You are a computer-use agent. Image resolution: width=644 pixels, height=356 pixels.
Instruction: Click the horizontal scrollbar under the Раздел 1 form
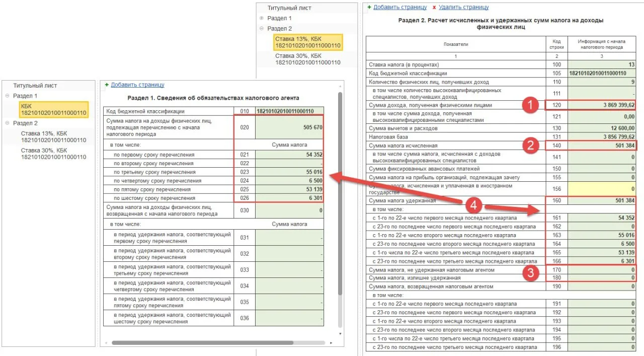(x=203, y=342)
